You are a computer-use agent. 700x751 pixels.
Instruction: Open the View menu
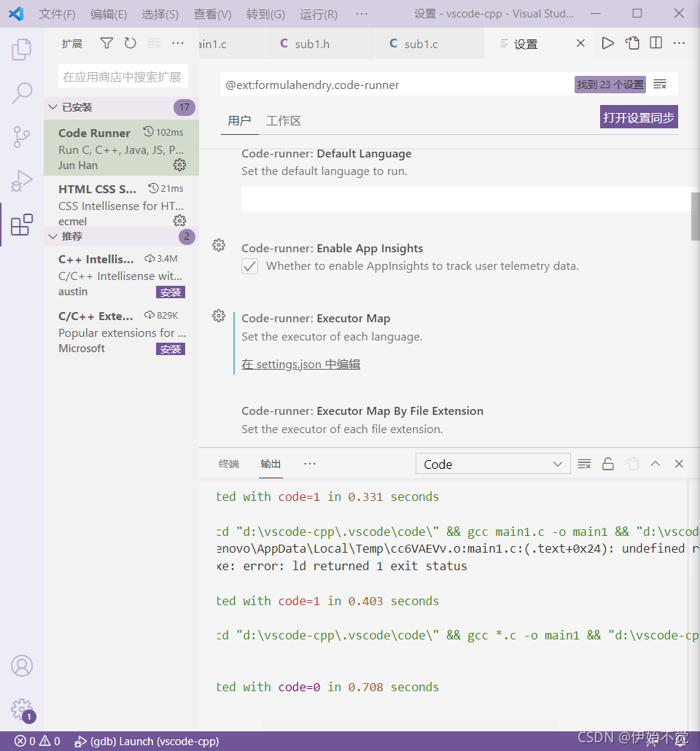[x=211, y=14]
